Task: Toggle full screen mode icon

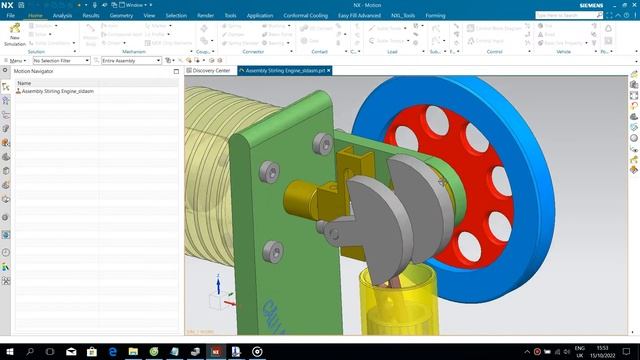Action: click(x=609, y=16)
